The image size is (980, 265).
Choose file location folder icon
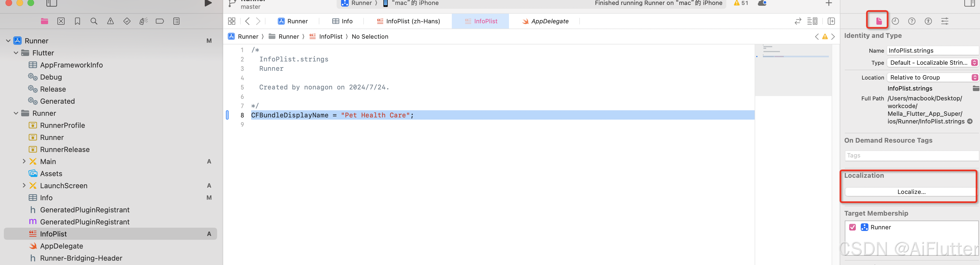tap(976, 88)
